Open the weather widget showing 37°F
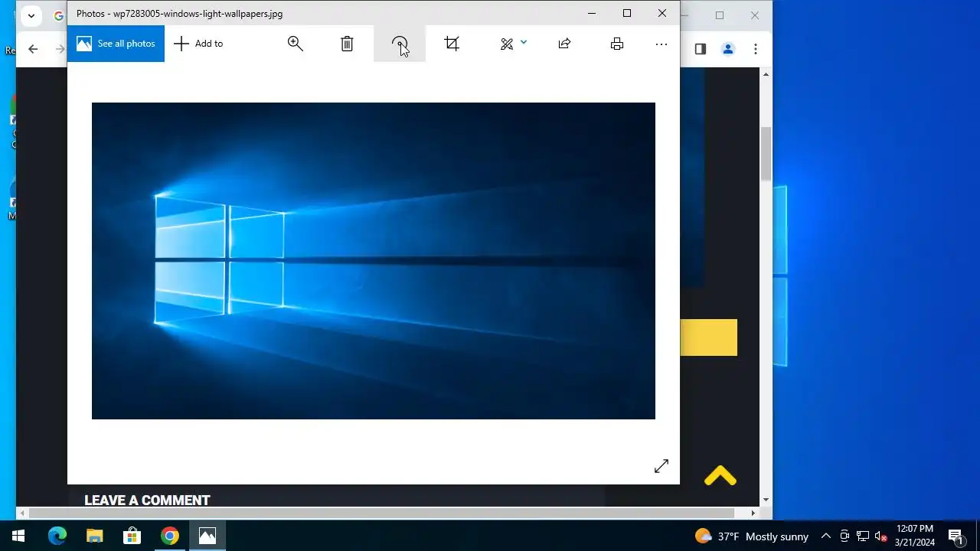The height and width of the screenshot is (551, 980). tap(751, 536)
